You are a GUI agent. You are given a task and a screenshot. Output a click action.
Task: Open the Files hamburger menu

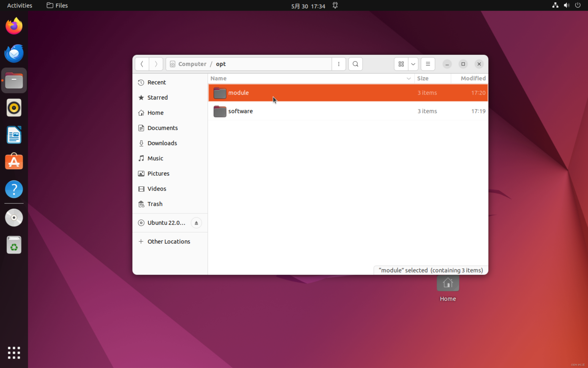(428, 64)
